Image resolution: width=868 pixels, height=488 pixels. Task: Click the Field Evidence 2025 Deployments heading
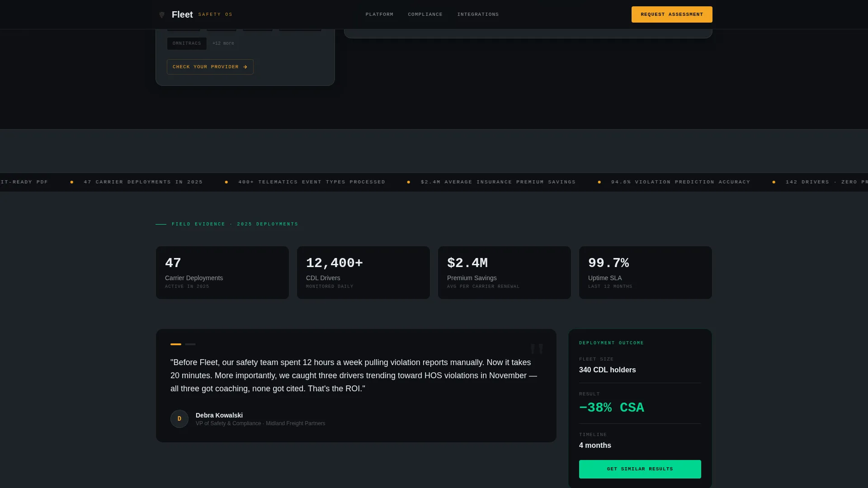pyautogui.click(x=235, y=224)
